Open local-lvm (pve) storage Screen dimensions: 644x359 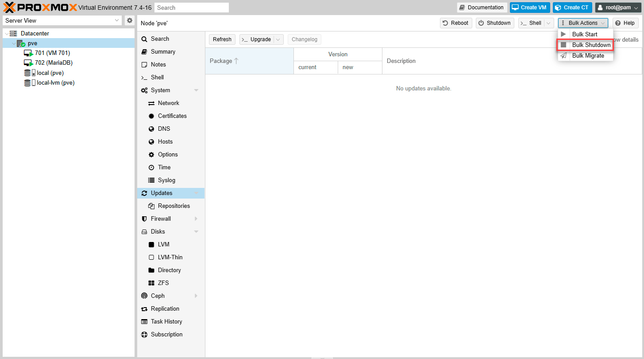55,83
